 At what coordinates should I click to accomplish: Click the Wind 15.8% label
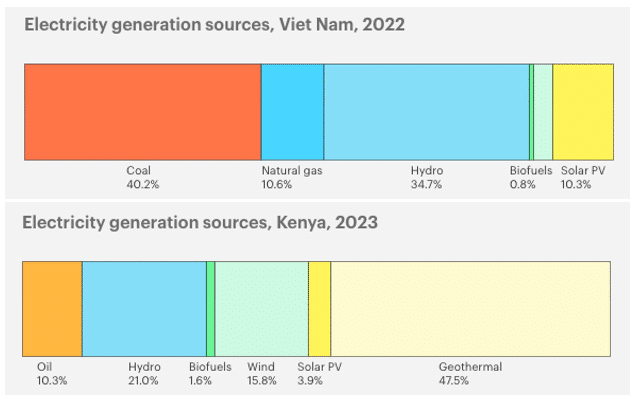[x=262, y=374]
